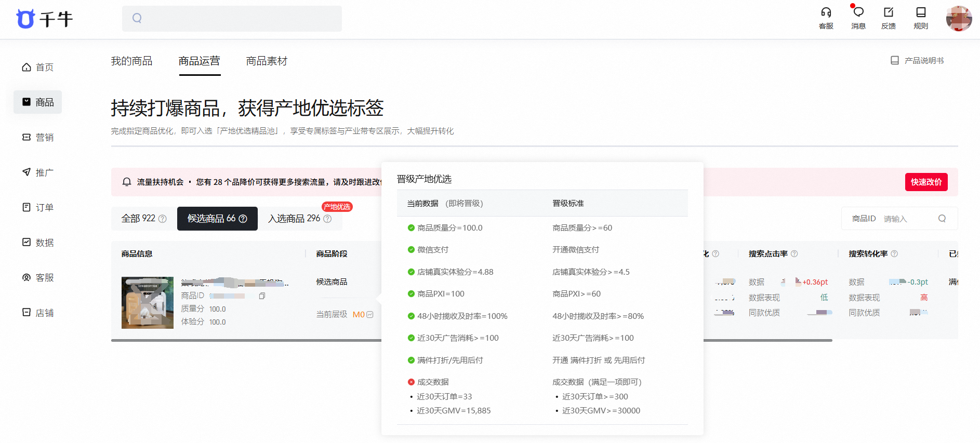Viewport: 980px width, 443px height.
Task: Open the user avatar menu
Action: 959,19
